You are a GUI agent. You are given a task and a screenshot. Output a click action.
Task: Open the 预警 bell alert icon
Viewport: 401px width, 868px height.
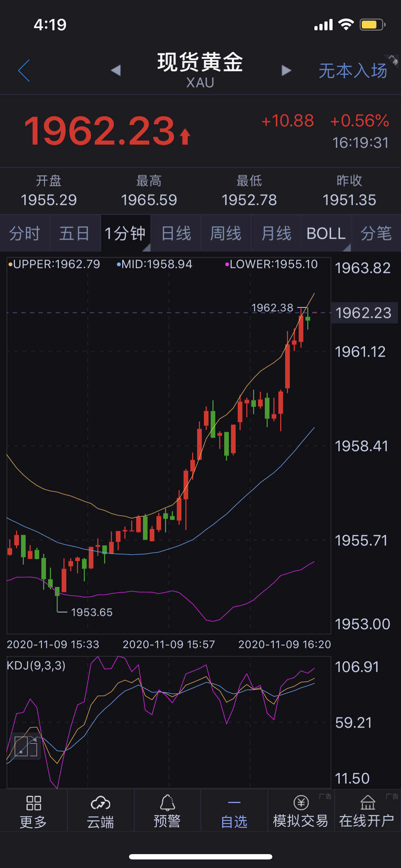click(x=167, y=802)
